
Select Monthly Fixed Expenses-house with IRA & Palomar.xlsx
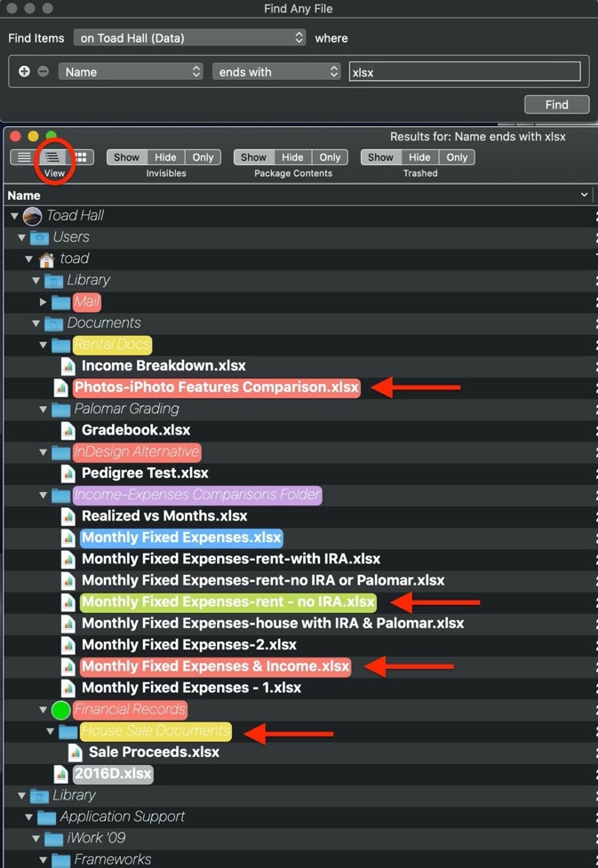coord(273,624)
